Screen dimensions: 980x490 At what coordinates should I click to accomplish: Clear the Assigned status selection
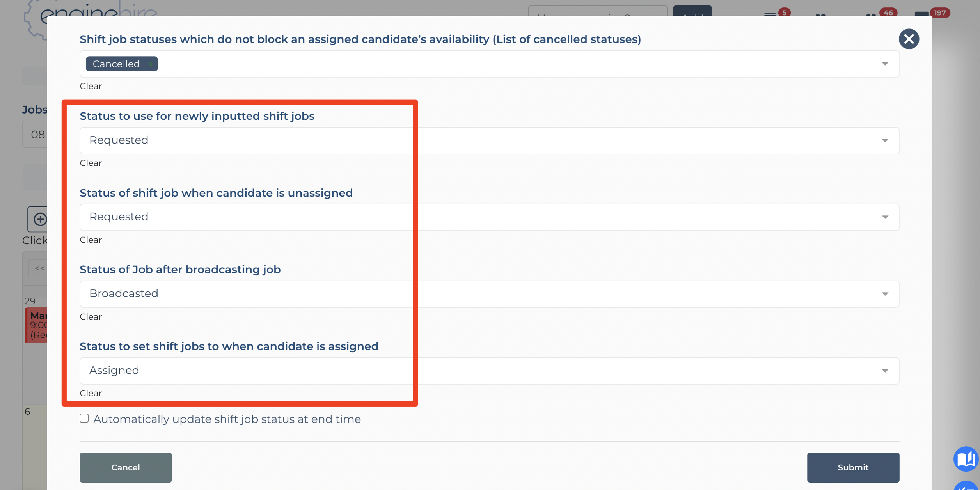point(91,393)
